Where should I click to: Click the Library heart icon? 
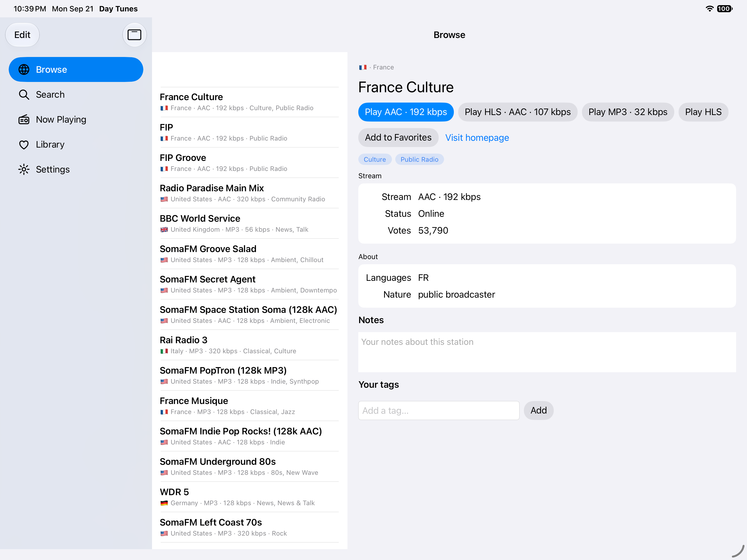point(24,144)
